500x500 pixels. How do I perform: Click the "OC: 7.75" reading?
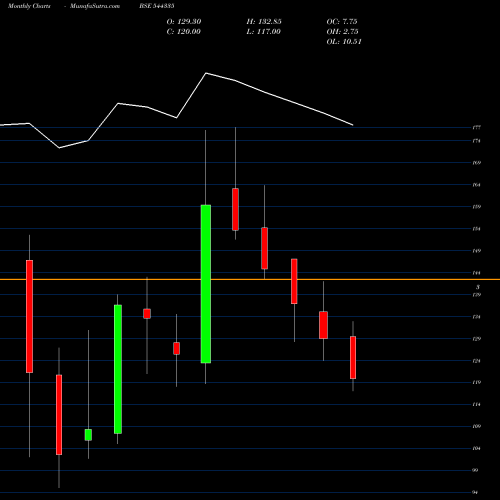coord(342,22)
